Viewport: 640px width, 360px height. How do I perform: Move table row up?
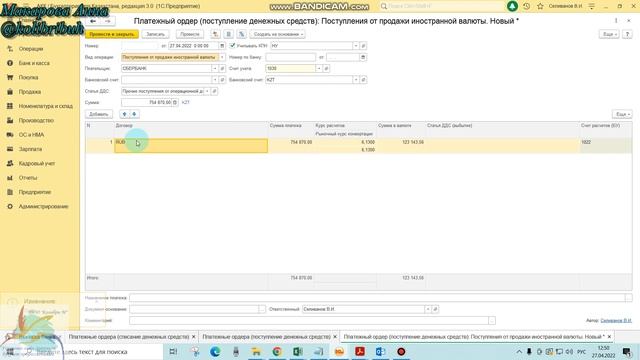click(x=124, y=114)
